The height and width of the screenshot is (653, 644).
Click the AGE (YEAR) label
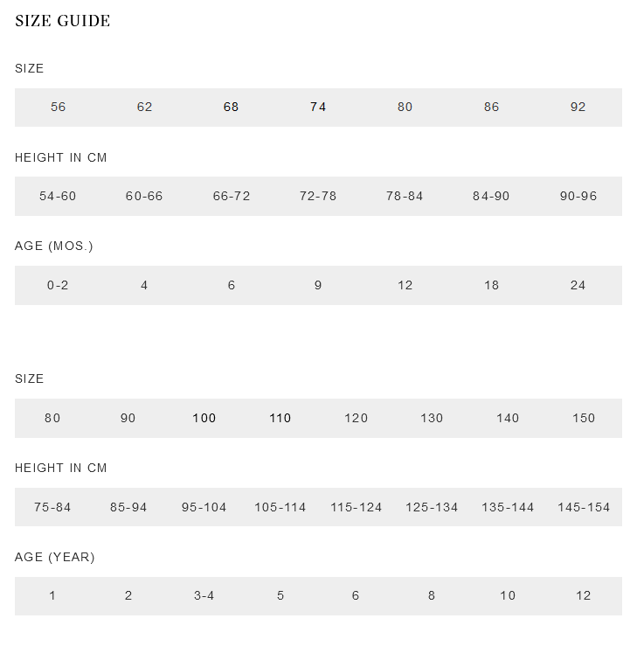(x=55, y=557)
